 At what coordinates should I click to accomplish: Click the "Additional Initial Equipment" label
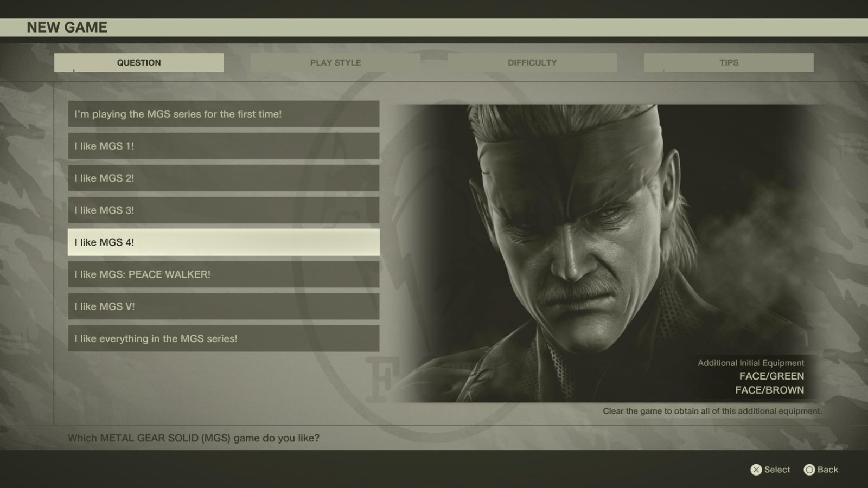(x=751, y=363)
